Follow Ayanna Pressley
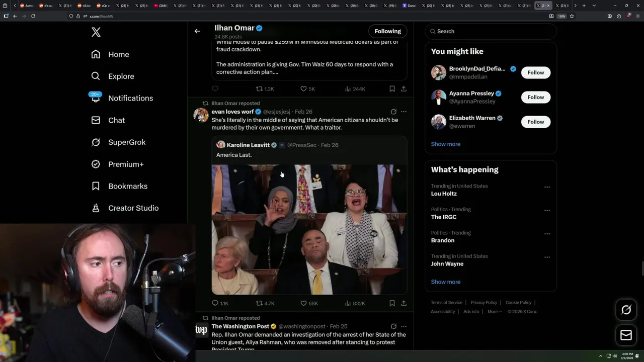The width and height of the screenshot is (644, 362). pyautogui.click(x=536, y=97)
